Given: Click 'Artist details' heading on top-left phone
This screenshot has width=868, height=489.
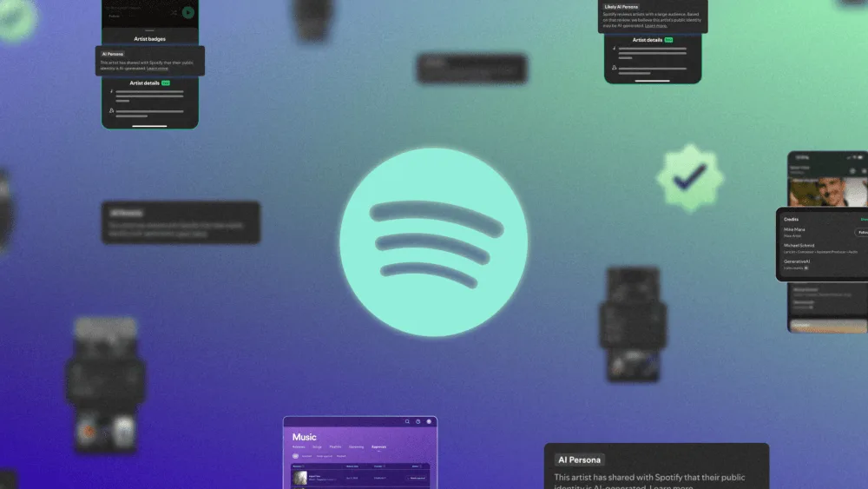Looking at the screenshot, I should click(144, 83).
